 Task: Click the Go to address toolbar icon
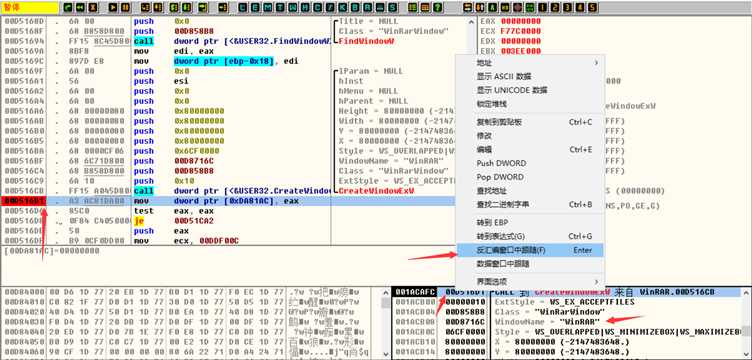(223, 7)
